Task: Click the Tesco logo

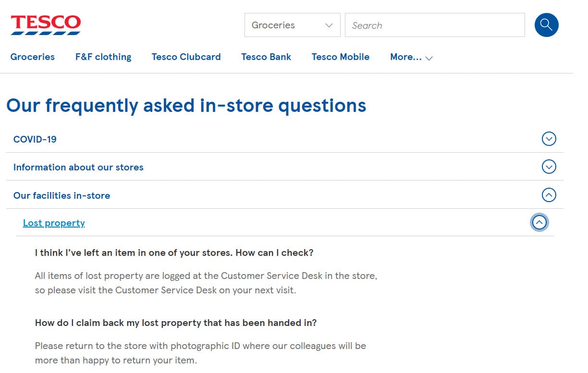Action: tap(46, 23)
